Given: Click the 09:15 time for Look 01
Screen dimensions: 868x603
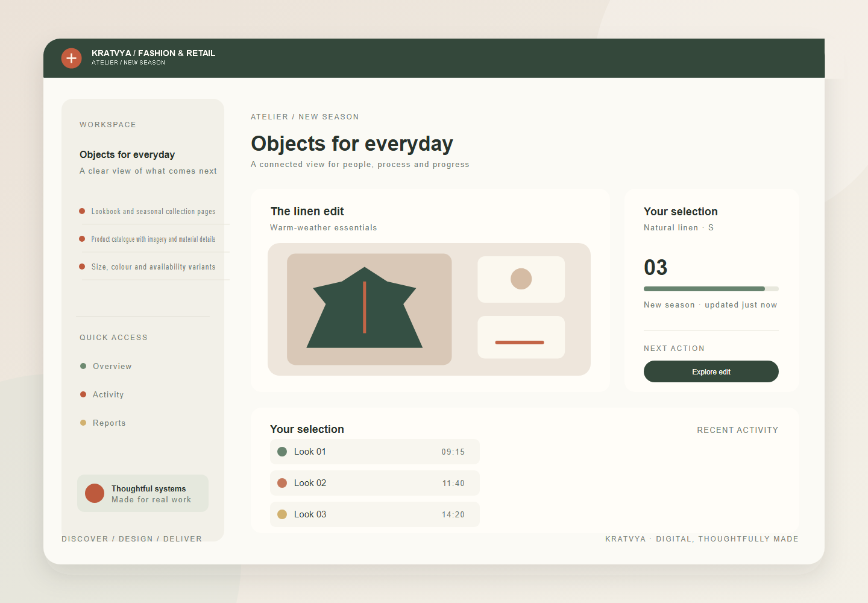Looking at the screenshot, I should click(453, 452).
